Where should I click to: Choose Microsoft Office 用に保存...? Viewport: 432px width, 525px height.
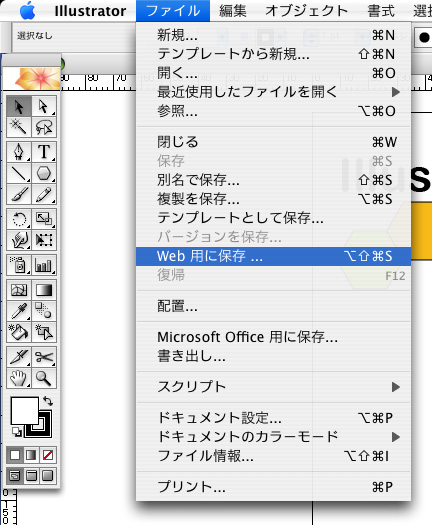click(273, 337)
